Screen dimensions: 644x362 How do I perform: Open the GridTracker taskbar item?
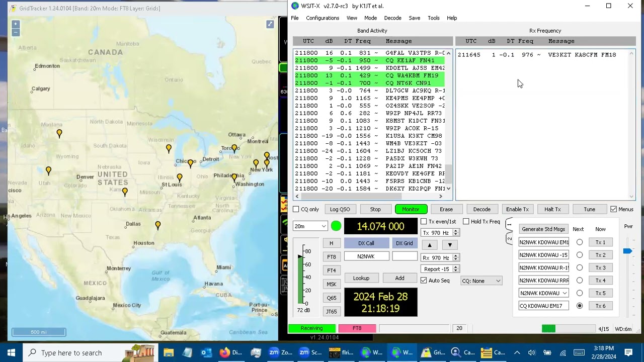point(434,352)
